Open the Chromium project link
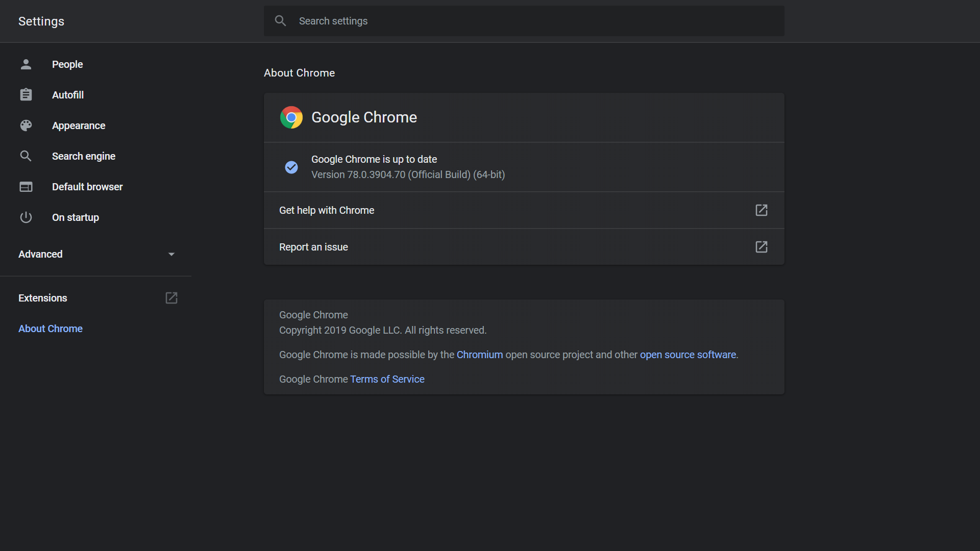 (480, 355)
